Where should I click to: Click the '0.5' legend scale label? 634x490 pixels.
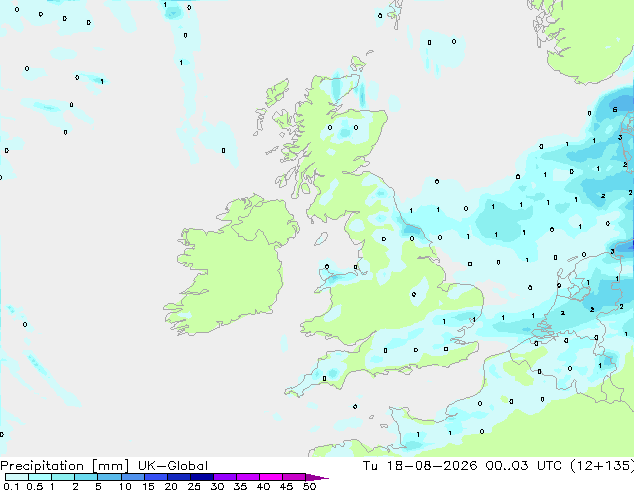[35, 486]
